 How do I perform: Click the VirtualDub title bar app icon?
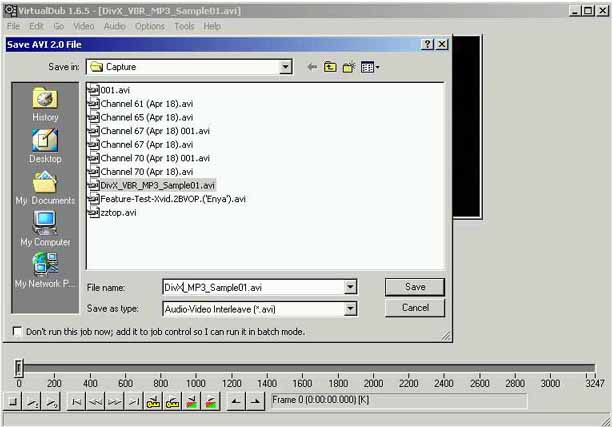[10, 10]
